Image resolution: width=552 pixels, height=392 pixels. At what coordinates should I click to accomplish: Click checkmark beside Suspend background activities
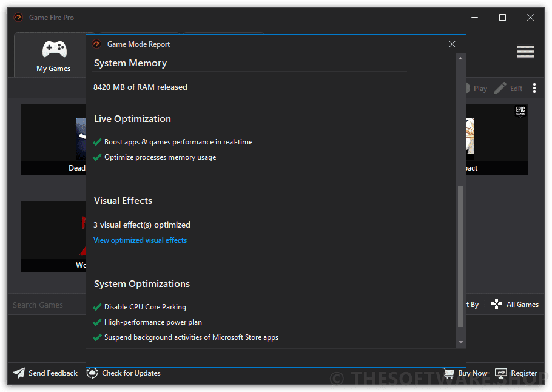click(97, 337)
